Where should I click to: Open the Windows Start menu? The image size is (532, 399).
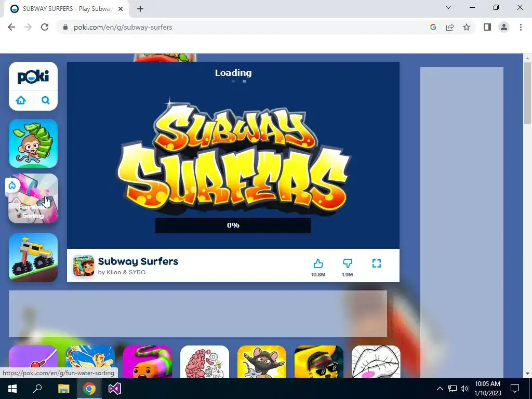coord(12,389)
